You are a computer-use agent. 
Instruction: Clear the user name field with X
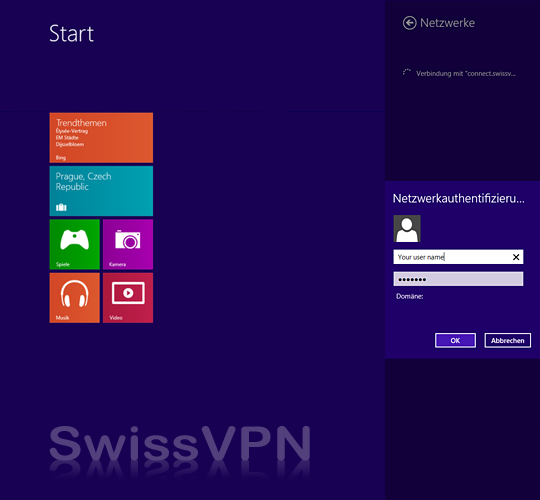516,257
